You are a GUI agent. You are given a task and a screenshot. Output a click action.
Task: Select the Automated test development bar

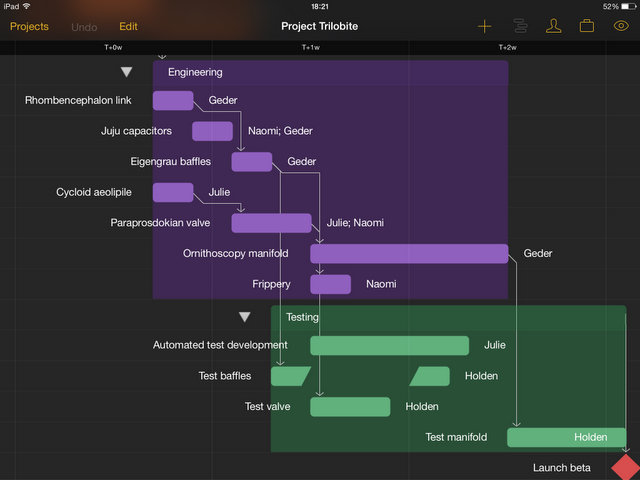click(389, 345)
